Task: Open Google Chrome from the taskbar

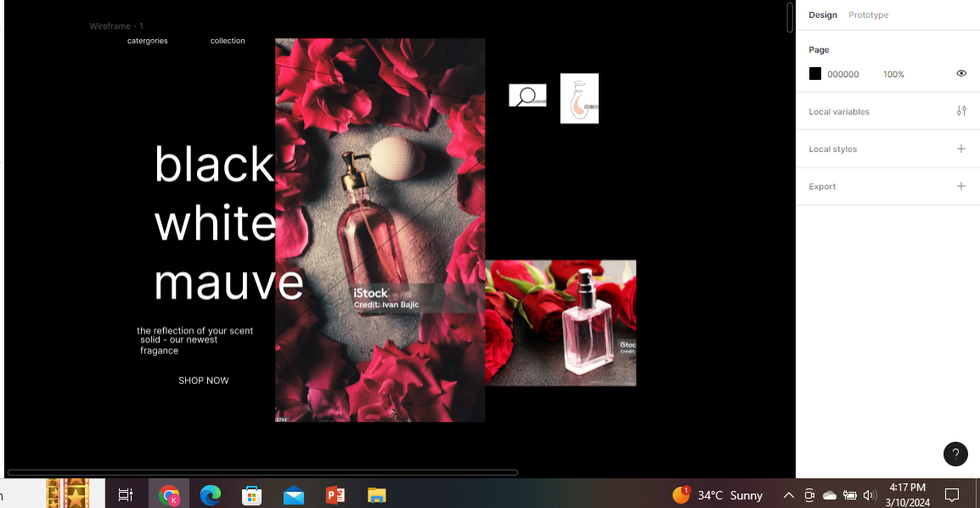Action: point(169,495)
